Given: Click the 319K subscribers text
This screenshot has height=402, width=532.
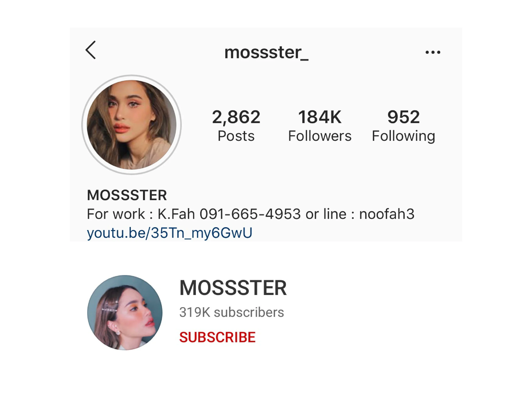Looking at the screenshot, I should 231,312.
